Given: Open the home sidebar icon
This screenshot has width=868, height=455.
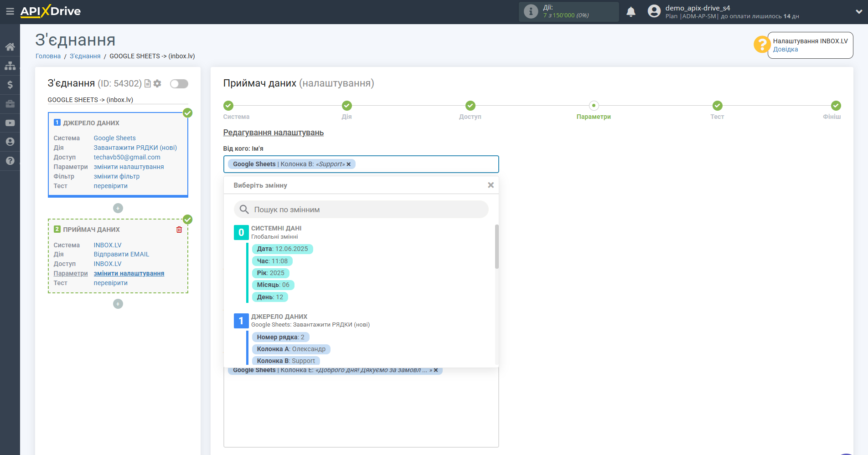Looking at the screenshot, I should tap(10, 47).
